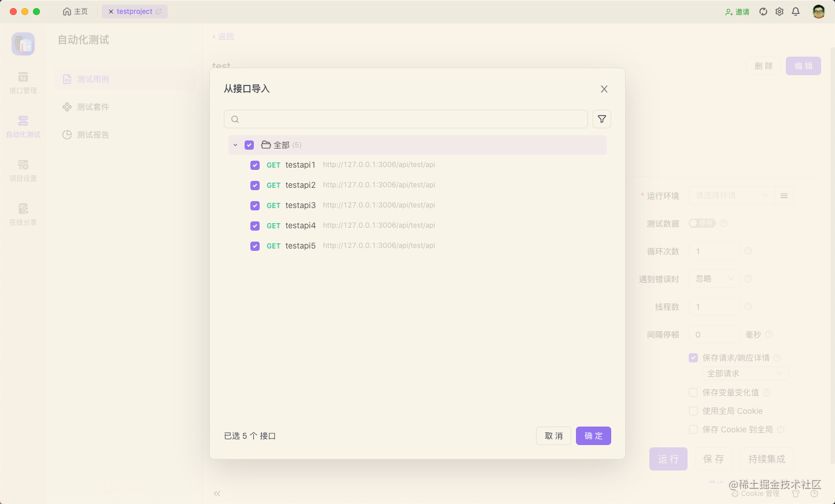Click the 运行 button
The width and height of the screenshot is (835, 504).
pyautogui.click(x=668, y=459)
